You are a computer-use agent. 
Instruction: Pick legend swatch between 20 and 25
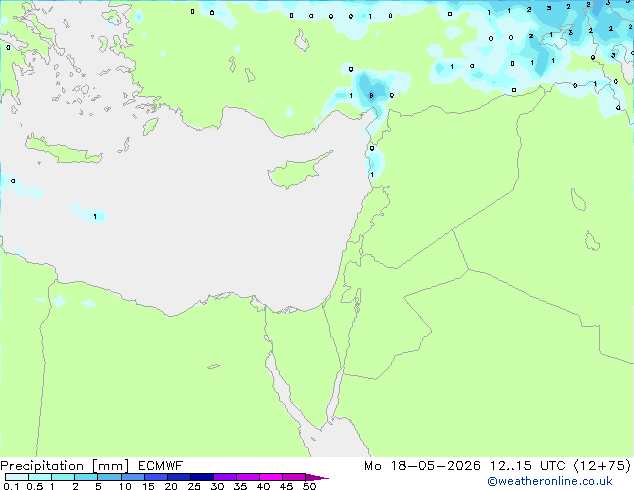tap(178, 477)
